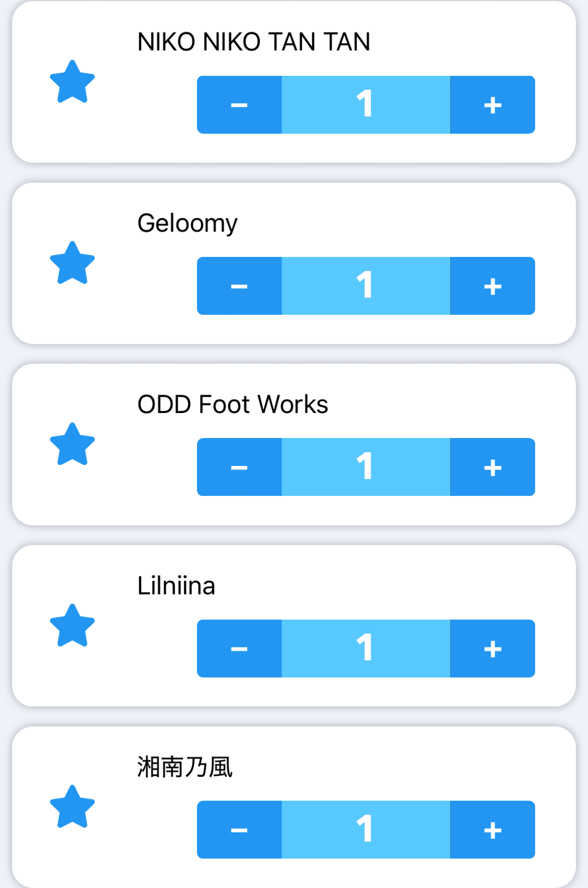Increment the 湘南乃風 counter
The image size is (588, 888).
[493, 830]
